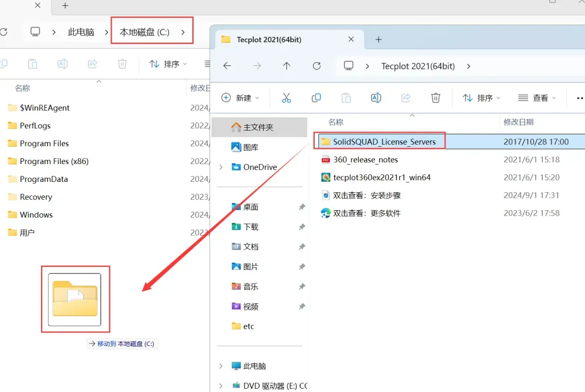Screen dimensions: 585x392
Task: Open the 查看 dropdown in Tecplot window
Action: [x=537, y=98]
